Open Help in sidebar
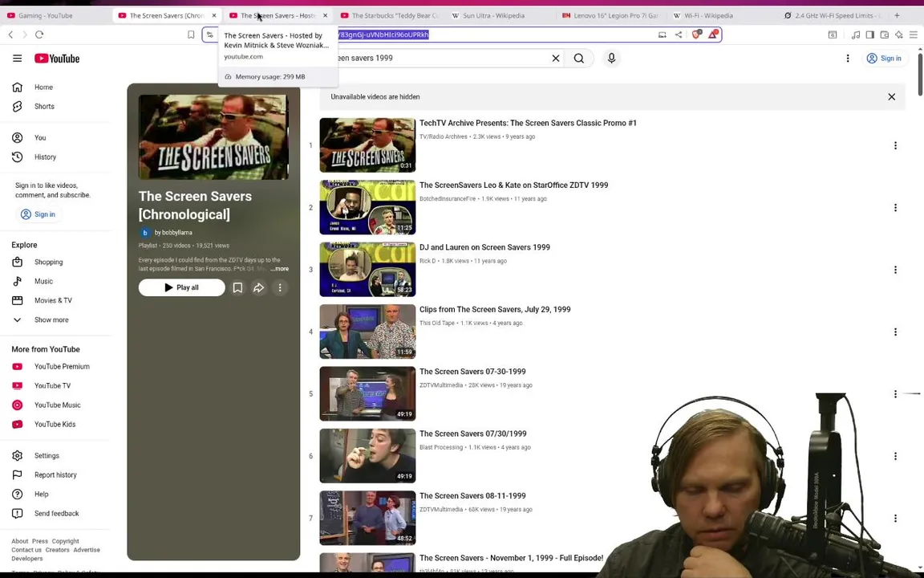This screenshot has height=578, width=924. (41, 495)
